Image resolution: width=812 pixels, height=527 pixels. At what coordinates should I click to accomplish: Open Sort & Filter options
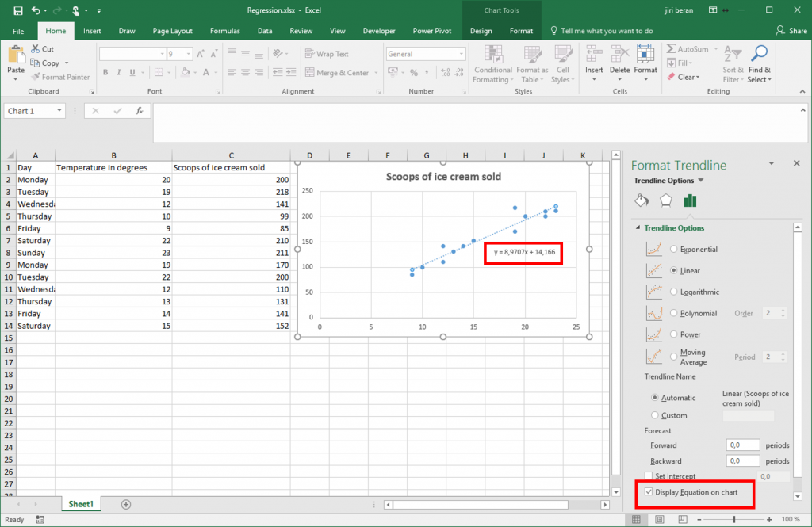732,63
